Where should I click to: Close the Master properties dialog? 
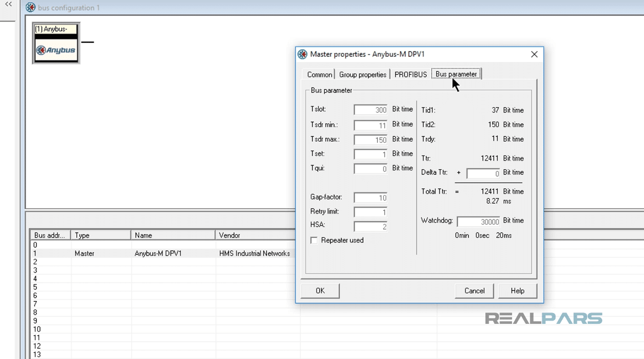coord(534,54)
